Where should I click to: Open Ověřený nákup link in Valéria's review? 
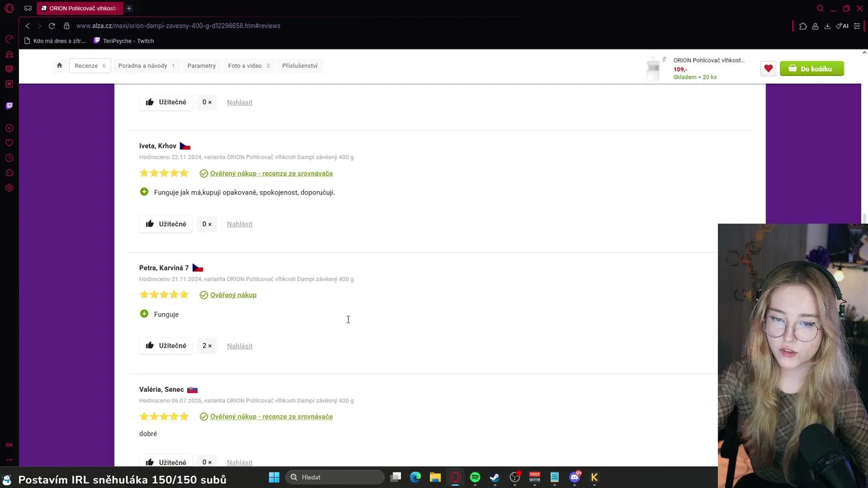(x=271, y=417)
